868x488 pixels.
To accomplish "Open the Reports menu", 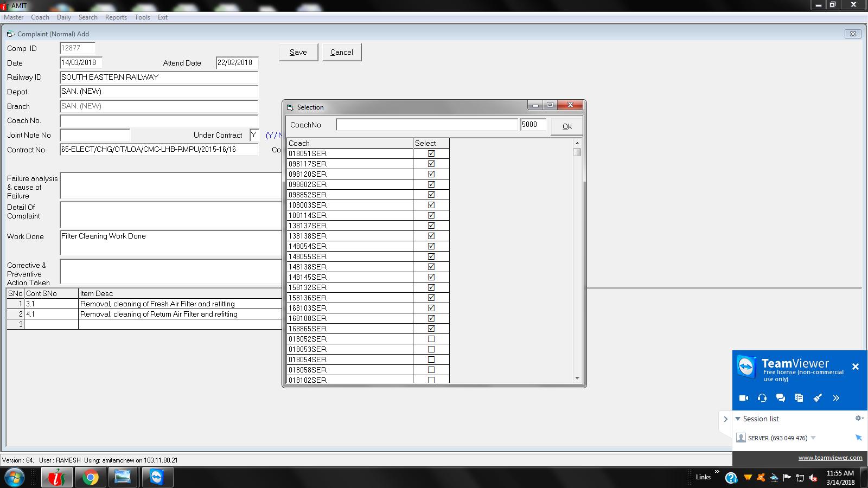I will [116, 17].
